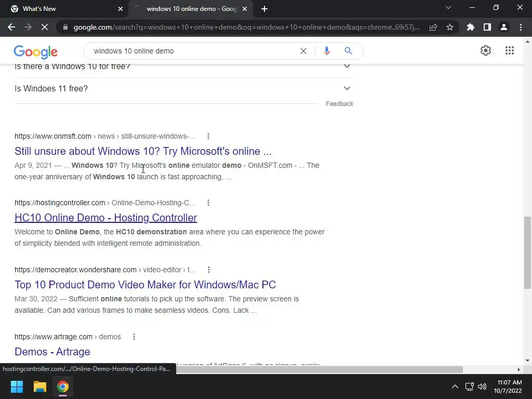Select the windows 10 online demo tab

(190, 9)
